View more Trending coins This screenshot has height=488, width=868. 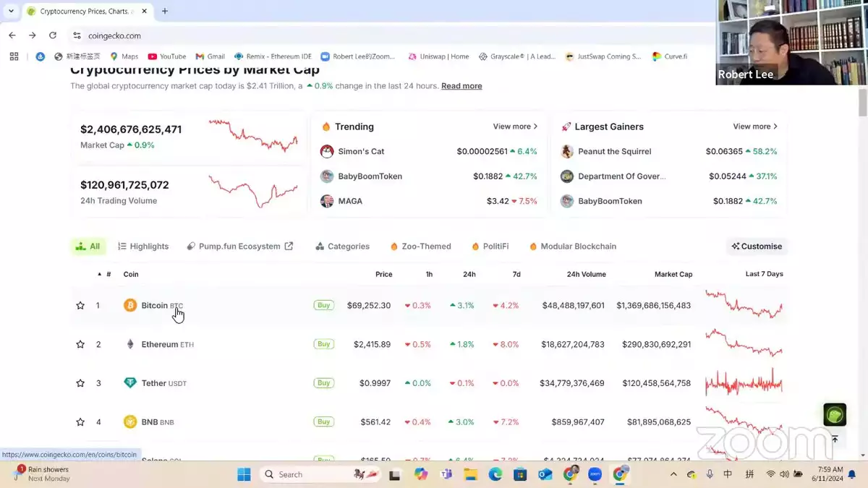coord(516,127)
